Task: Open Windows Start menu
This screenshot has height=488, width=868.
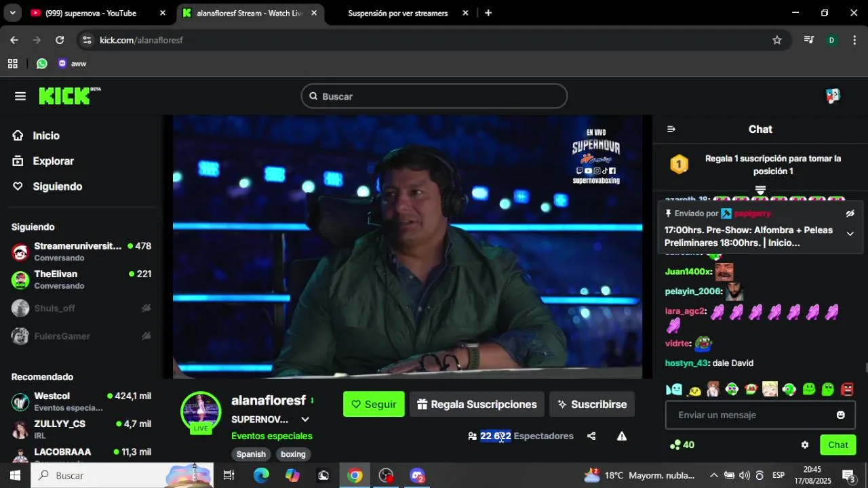Action: tap(15, 476)
